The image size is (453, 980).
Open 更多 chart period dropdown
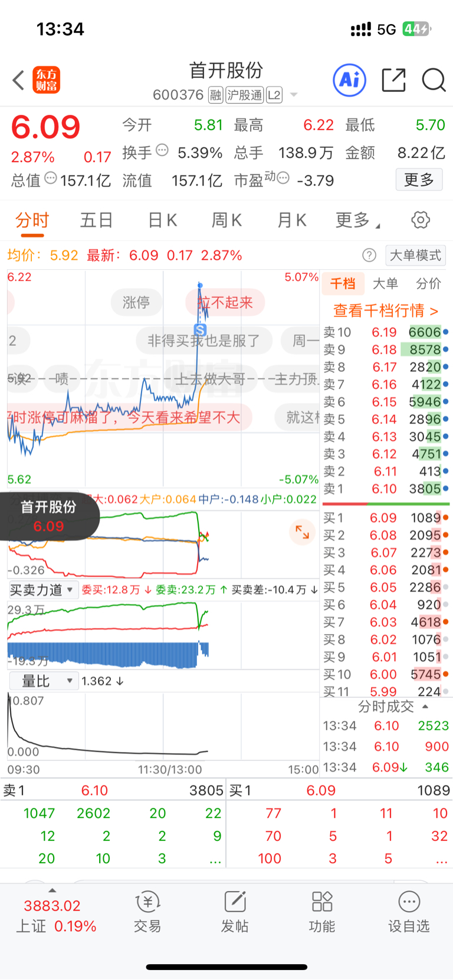click(357, 220)
